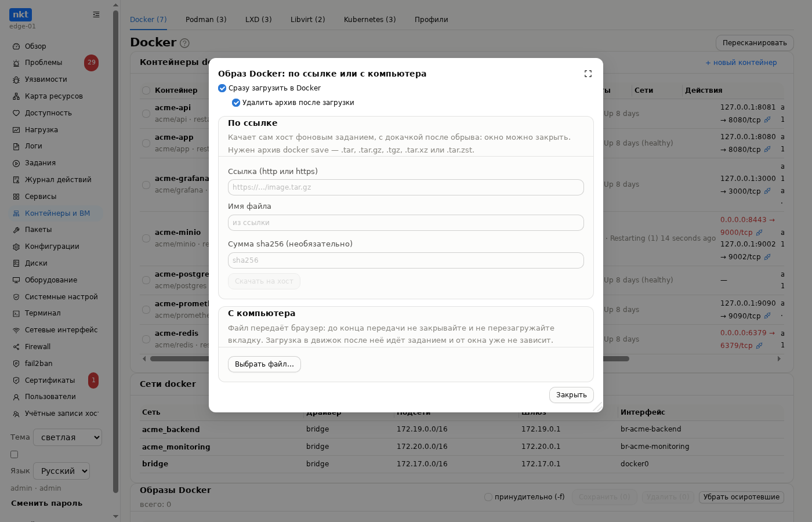Open Проблемы via its bug icon
The image size is (812, 522).
point(16,63)
